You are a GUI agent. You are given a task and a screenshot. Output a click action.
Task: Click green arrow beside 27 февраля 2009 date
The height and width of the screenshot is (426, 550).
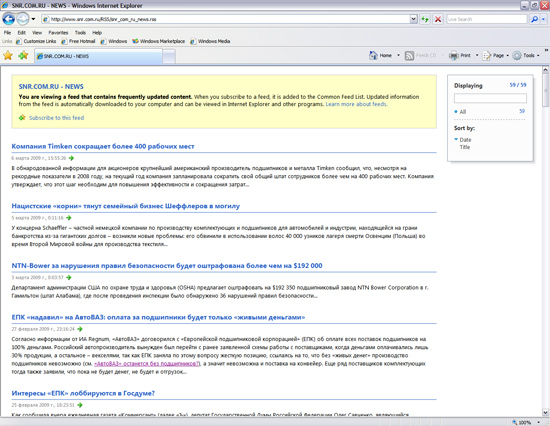(x=80, y=329)
